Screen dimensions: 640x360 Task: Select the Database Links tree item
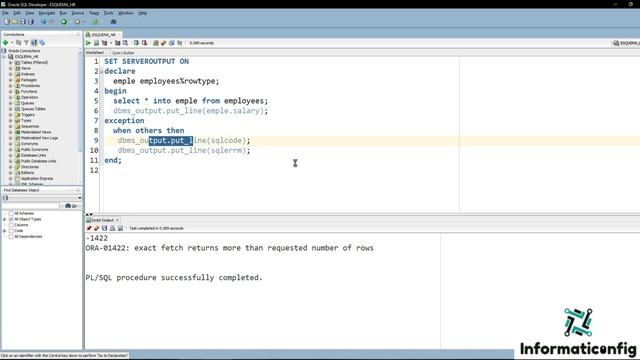pyautogui.click(x=33, y=155)
